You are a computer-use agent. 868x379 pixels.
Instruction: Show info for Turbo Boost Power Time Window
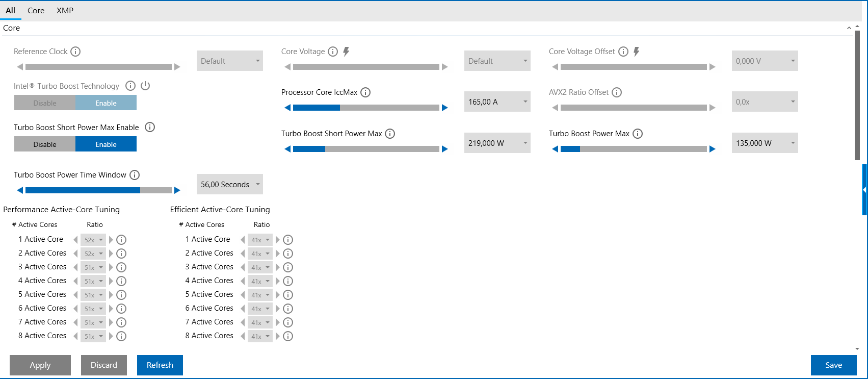(135, 175)
